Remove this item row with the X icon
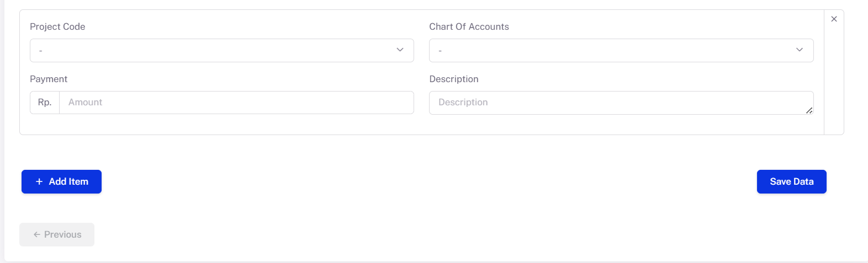868x263 pixels. point(834,19)
